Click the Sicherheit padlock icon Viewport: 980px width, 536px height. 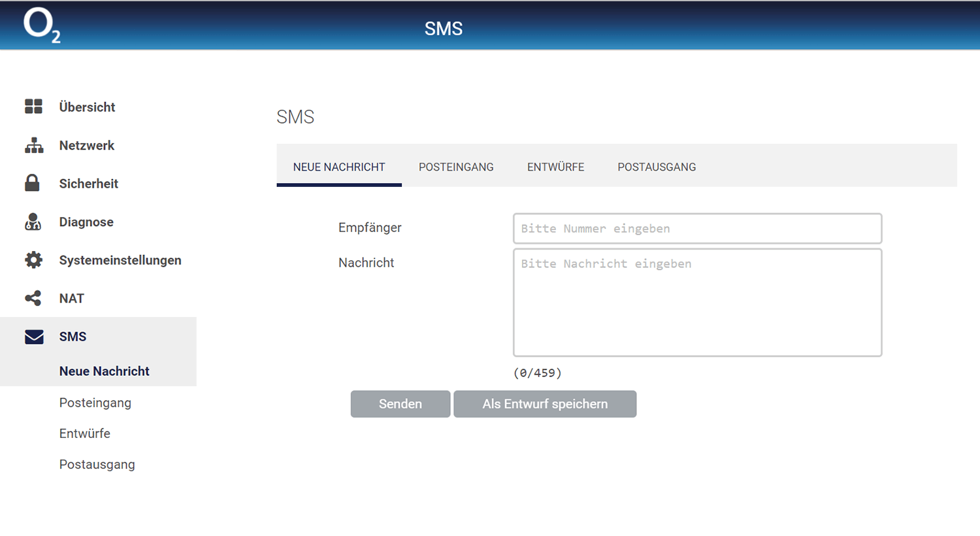pyautogui.click(x=32, y=183)
